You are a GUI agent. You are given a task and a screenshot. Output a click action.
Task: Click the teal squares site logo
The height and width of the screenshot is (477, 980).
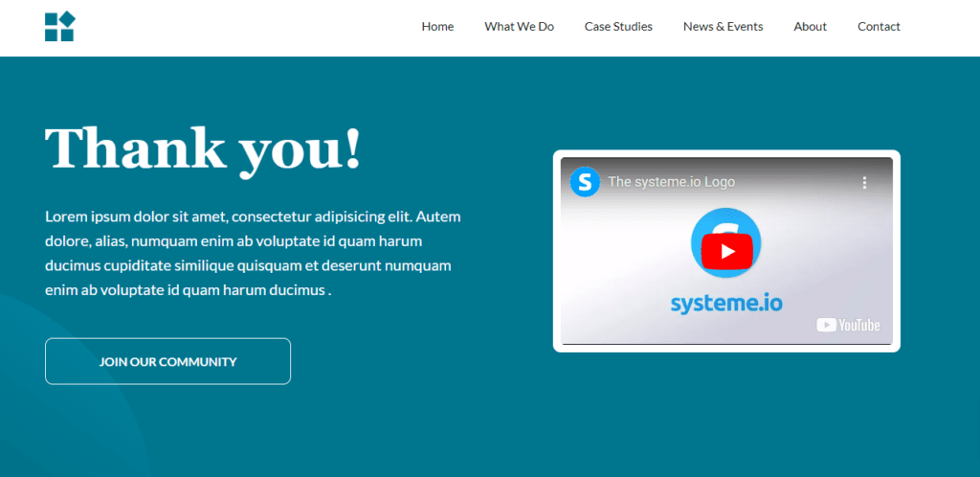point(60,27)
